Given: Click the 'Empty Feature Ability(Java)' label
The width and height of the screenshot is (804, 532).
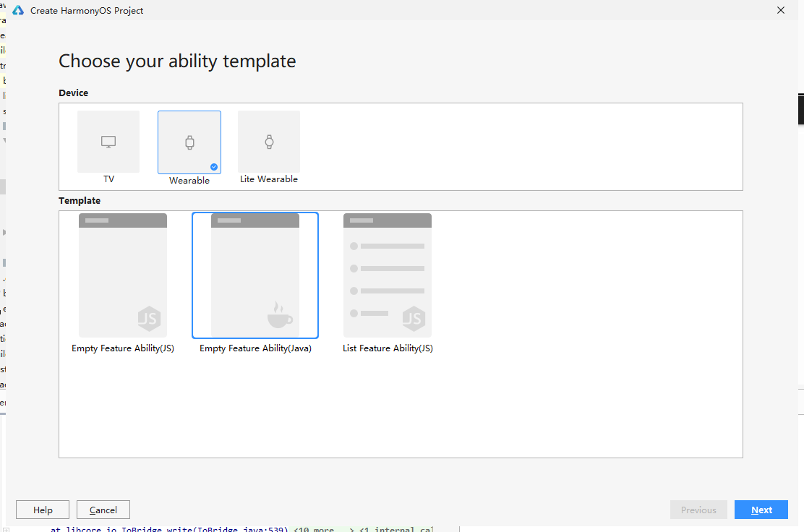Looking at the screenshot, I should 255,348.
